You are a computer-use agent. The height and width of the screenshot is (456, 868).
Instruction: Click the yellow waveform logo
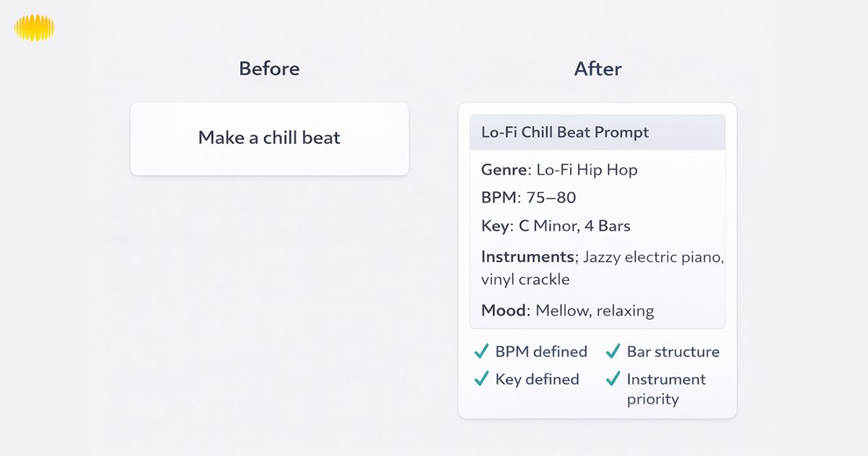click(x=35, y=28)
